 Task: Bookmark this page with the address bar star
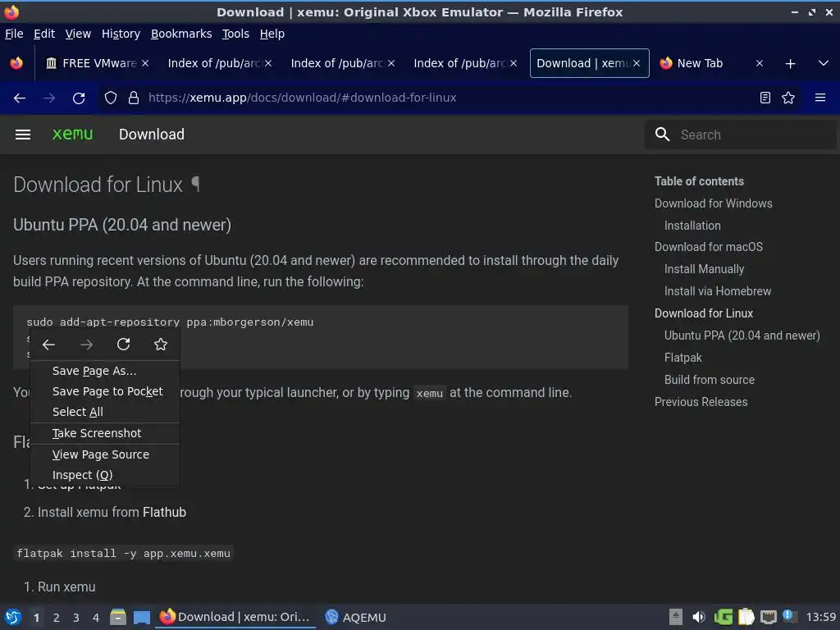(788, 98)
